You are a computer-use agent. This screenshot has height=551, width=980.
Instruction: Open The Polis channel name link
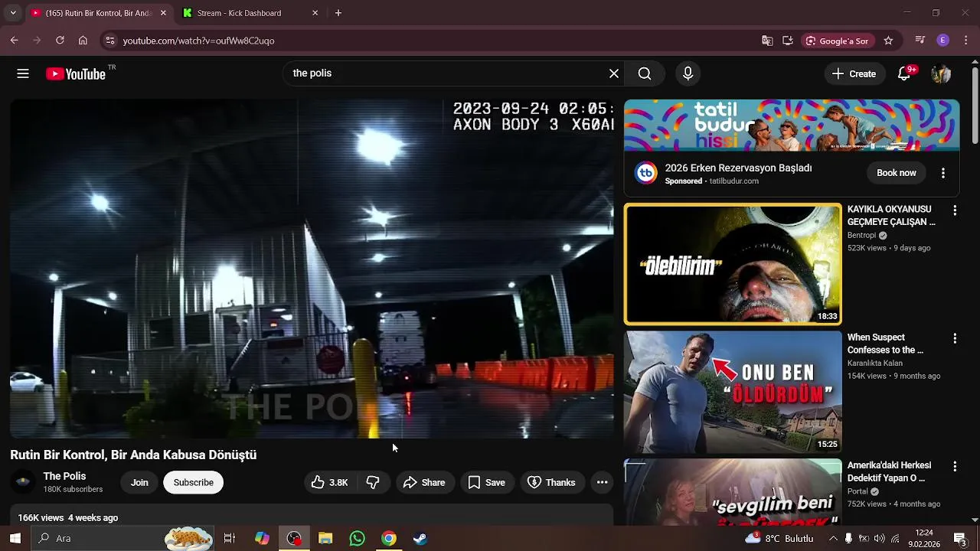[x=64, y=476]
